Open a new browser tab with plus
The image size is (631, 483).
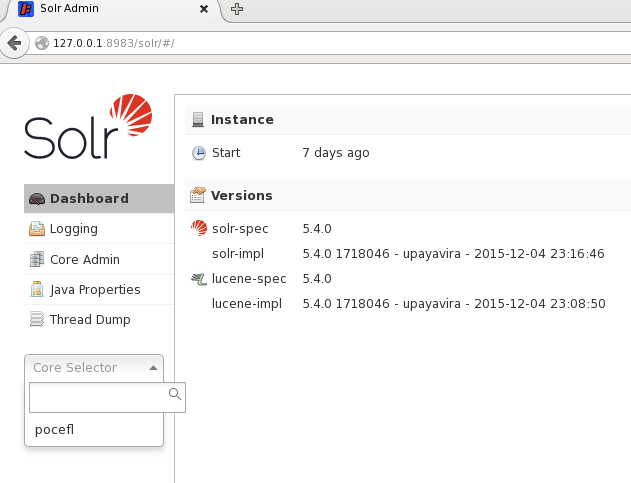click(x=237, y=9)
